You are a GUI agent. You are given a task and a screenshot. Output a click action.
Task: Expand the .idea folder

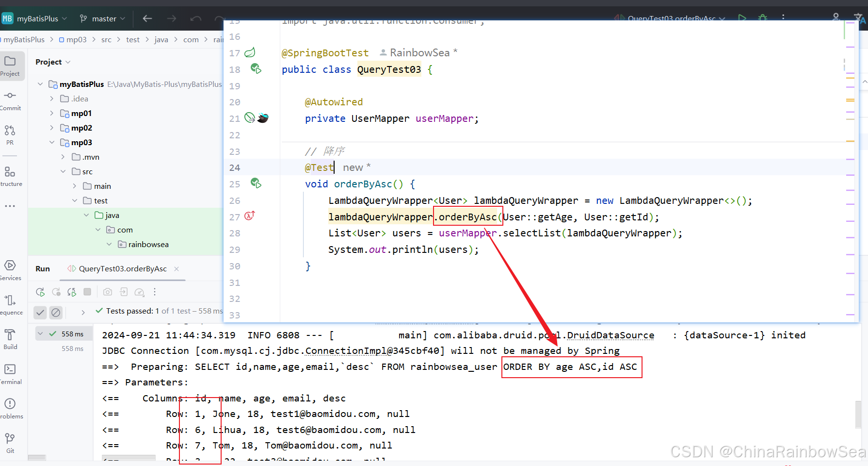point(52,99)
